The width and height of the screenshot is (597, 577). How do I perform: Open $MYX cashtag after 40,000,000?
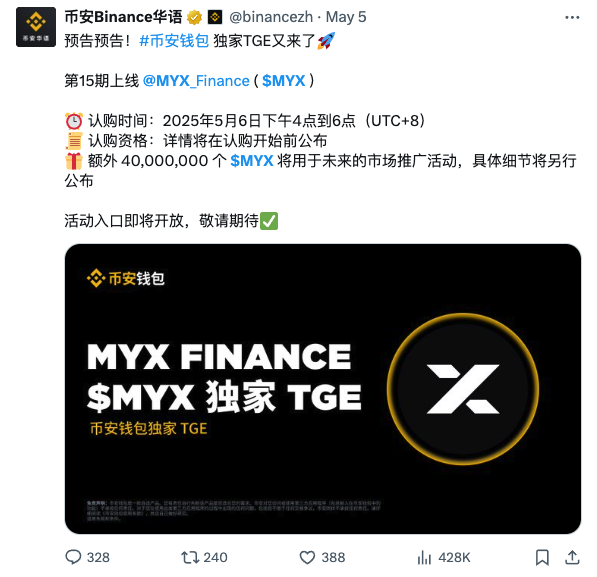tap(252, 161)
